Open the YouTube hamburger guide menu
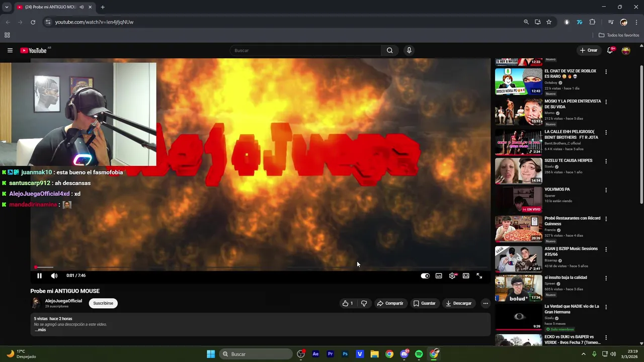This screenshot has height=362, width=644. (x=10, y=50)
